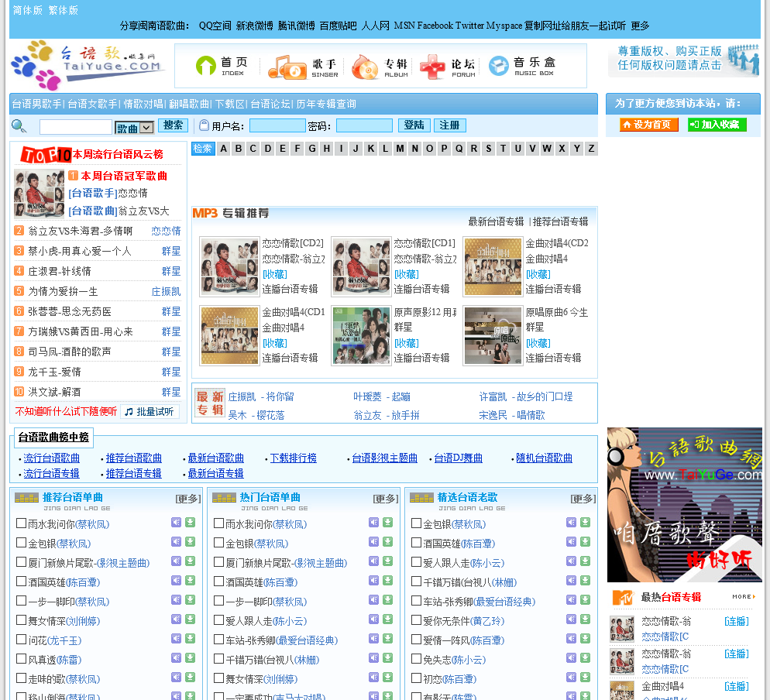Open the 专辑 album icon in navigation
Image resolution: width=770 pixels, height=700 pixels.
click(x=380, y=67)
